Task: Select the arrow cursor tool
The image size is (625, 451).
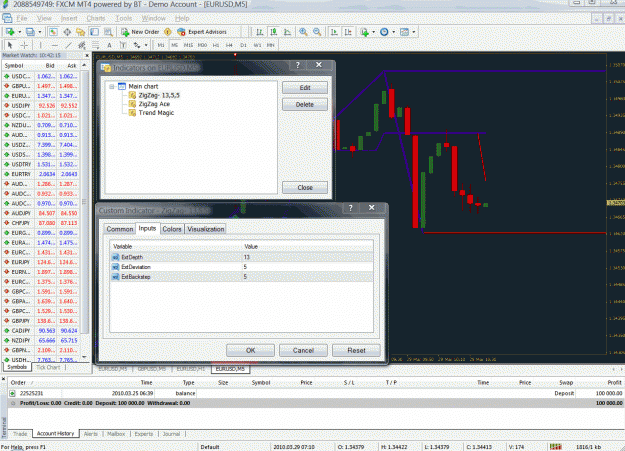Action: (10, 45)
